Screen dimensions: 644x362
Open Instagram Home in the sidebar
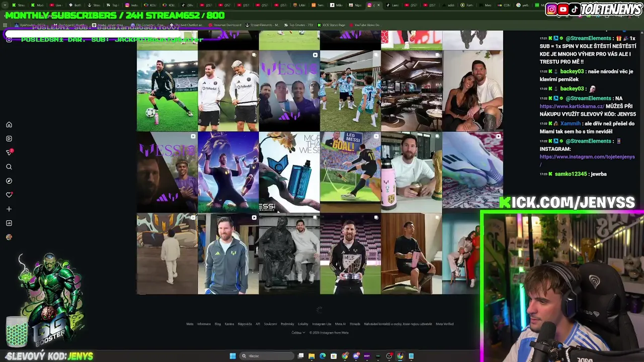tap(9, 125)
